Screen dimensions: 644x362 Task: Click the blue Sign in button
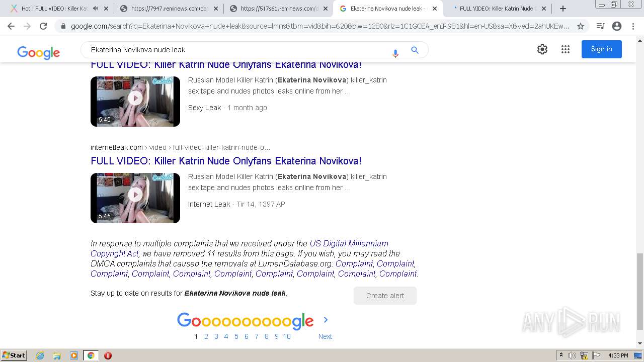pyautogui.click(x=601, y=49)
